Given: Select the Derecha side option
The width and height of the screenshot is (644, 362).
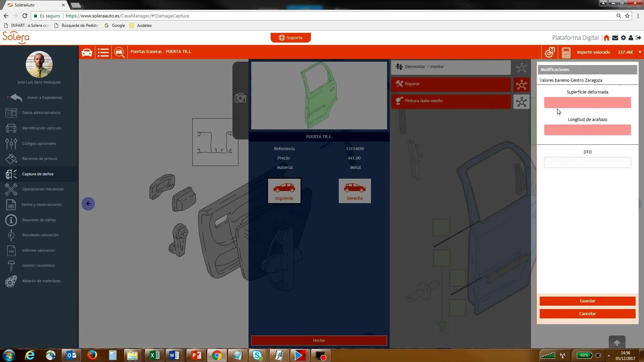Looking at the screenshot, I should (355, 191).
